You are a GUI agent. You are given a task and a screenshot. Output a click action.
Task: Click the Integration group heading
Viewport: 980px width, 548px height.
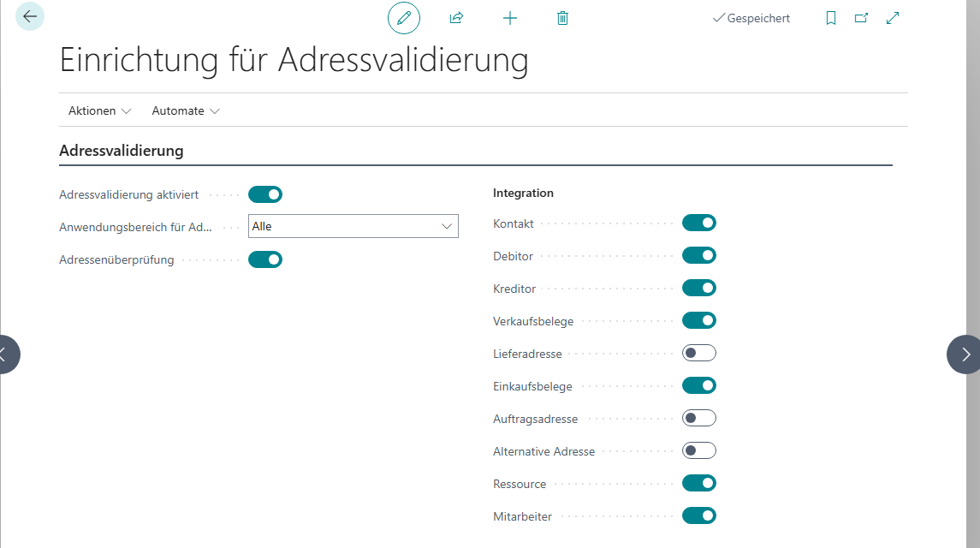523,193
